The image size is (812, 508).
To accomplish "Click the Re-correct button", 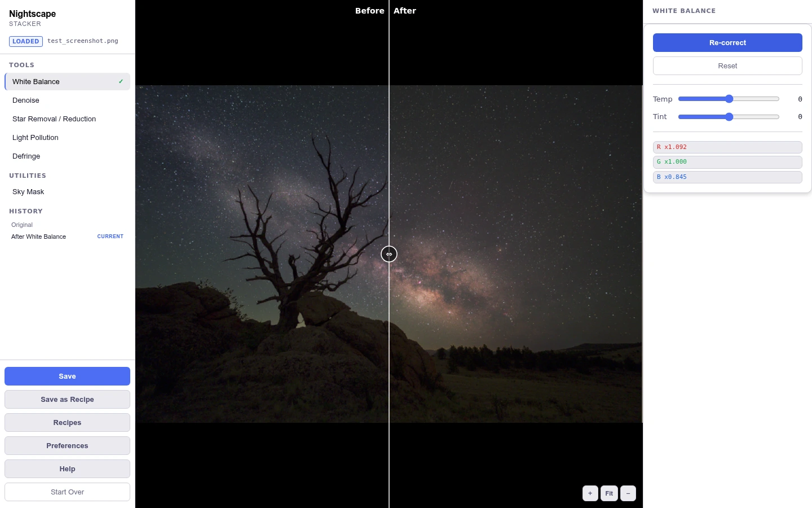I will [x=727, y=43].
